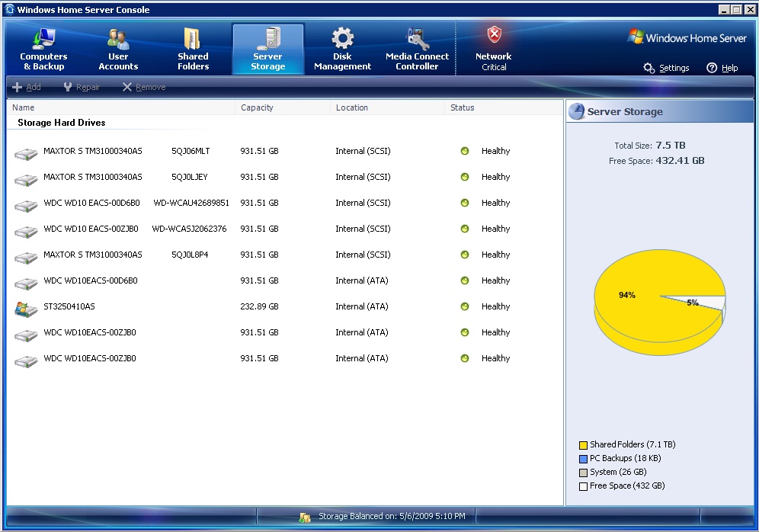The width and height of the screenshot is (759, 532).
Task: Open Settings from the top right
Action: point(667,68)
